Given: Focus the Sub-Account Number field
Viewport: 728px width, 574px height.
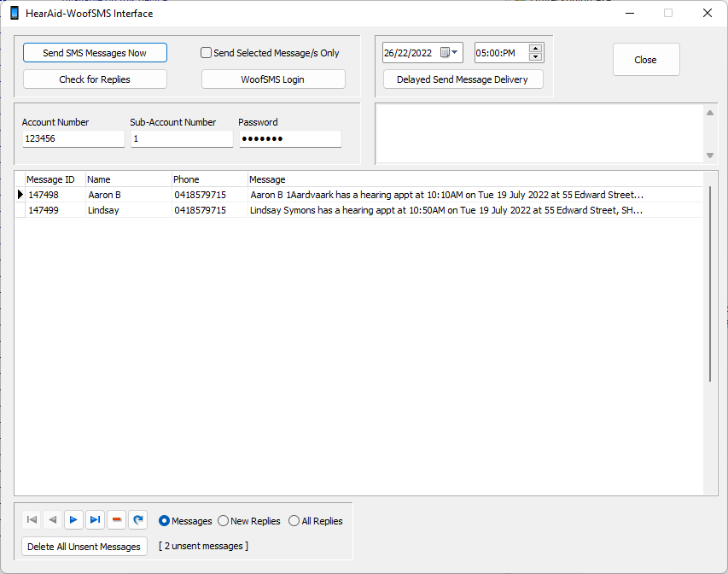Looking at the screenshot, I should click(182, 138).
